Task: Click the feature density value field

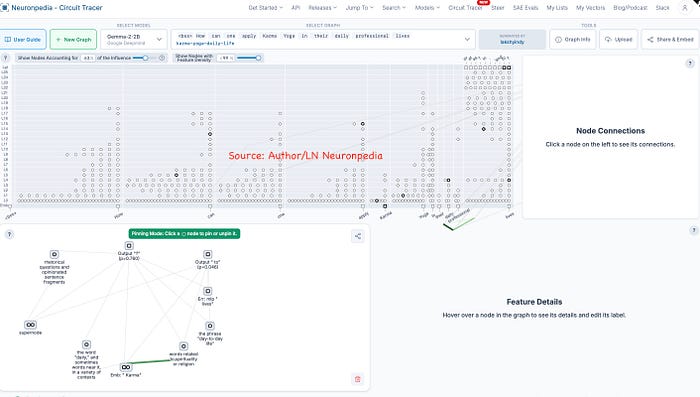Action: (x=226, y=58)
